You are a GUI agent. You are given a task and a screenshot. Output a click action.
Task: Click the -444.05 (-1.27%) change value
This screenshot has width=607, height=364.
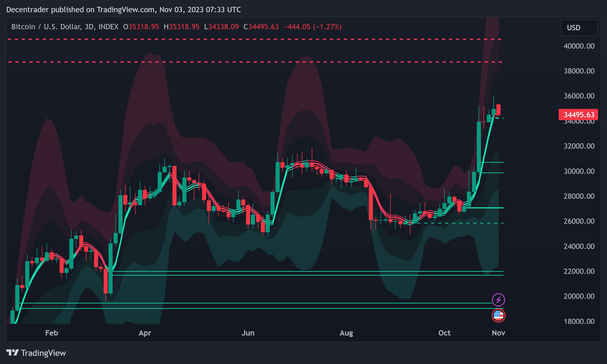(x=312, y=27)
